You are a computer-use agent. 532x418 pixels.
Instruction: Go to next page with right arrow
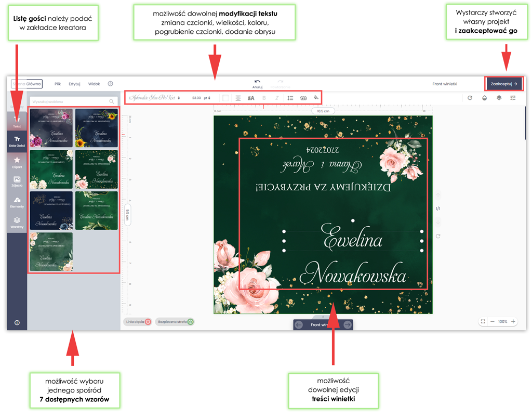pos(348,325)
